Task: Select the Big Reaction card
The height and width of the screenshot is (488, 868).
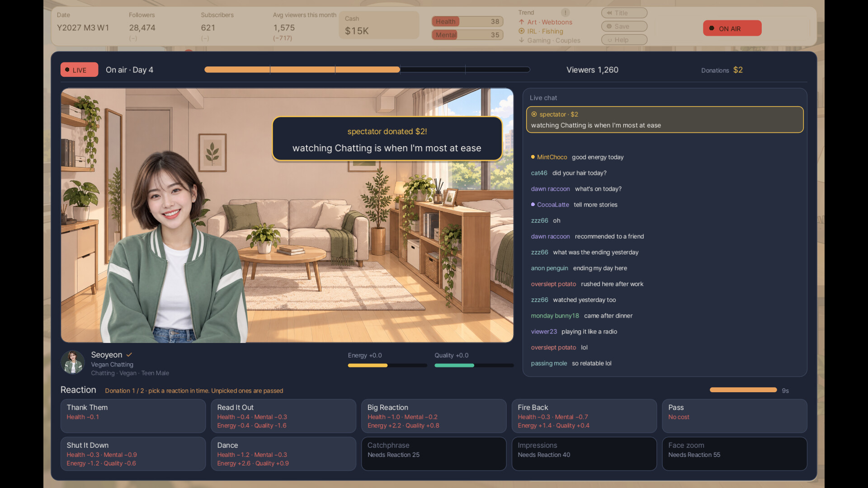Action: pos(434,416)
